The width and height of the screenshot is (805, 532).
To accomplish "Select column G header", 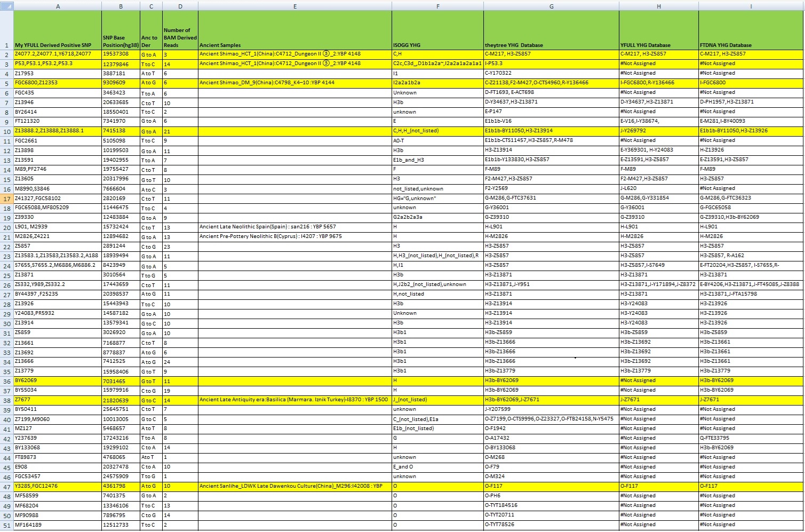I will coord(551,6).
